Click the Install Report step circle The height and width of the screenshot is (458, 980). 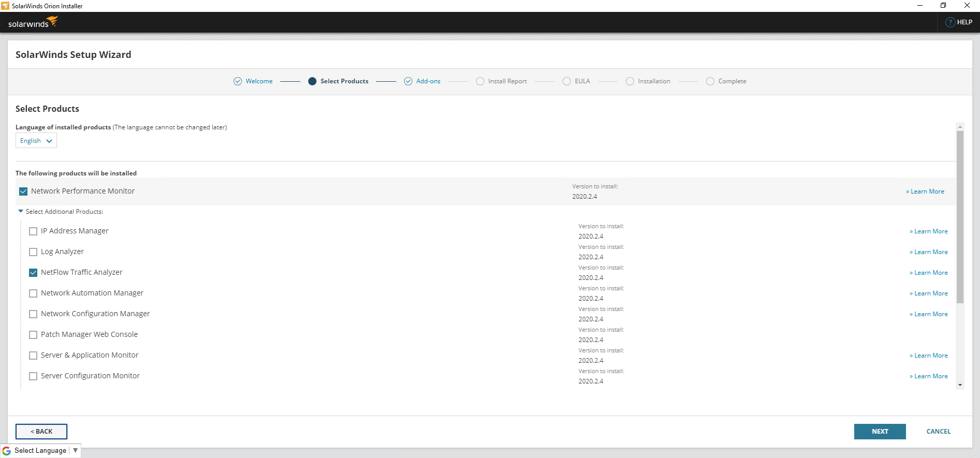(x=480, y=81)
